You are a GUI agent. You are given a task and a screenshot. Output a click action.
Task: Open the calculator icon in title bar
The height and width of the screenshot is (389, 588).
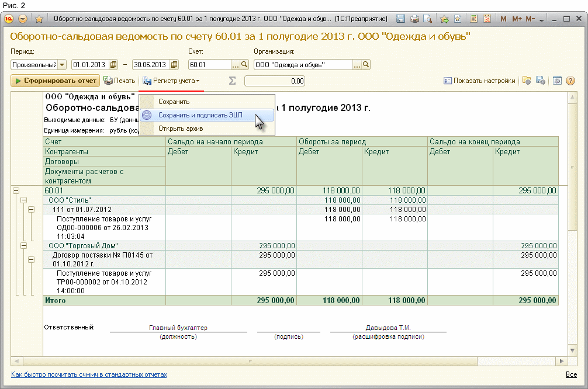click(474, 19)
